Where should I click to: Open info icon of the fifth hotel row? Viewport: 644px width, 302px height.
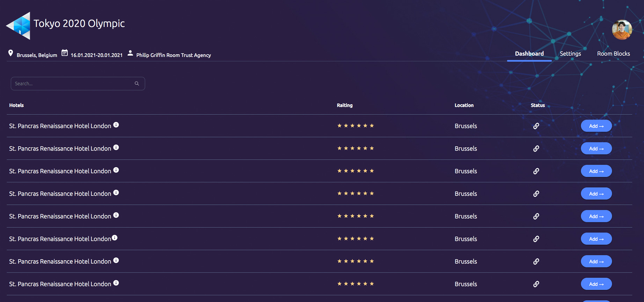(x=116, y=215)
